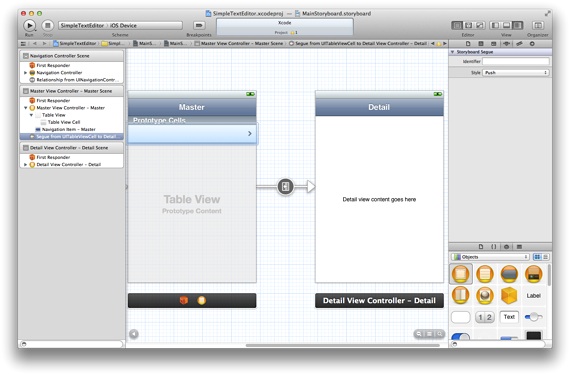Open the Style dropdown showing Push
This screenshot has height=375, width=570.
tap(515, 73)
